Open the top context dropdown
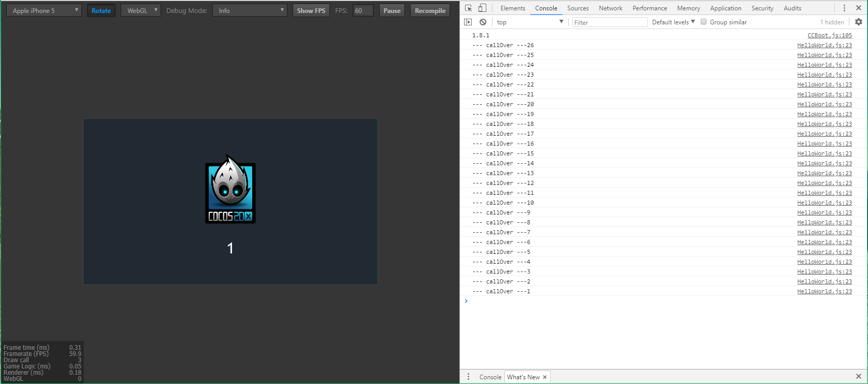Image resolution: width=868 pixels, height=384 pixels. pyautogui.click(x=530, y=22)
